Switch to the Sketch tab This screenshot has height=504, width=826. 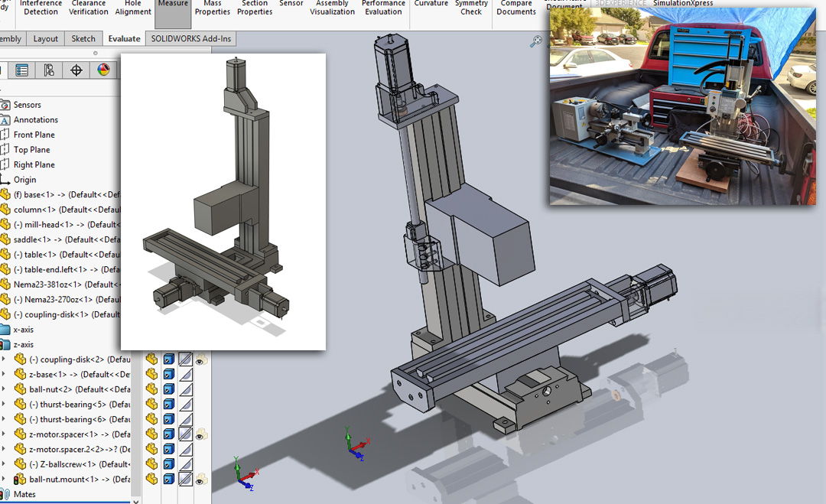pos(83,38)
